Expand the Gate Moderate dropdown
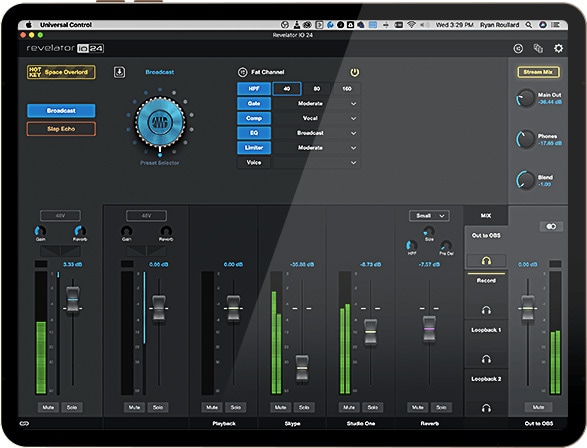This screenshot has height=448, width=587. 317,103
